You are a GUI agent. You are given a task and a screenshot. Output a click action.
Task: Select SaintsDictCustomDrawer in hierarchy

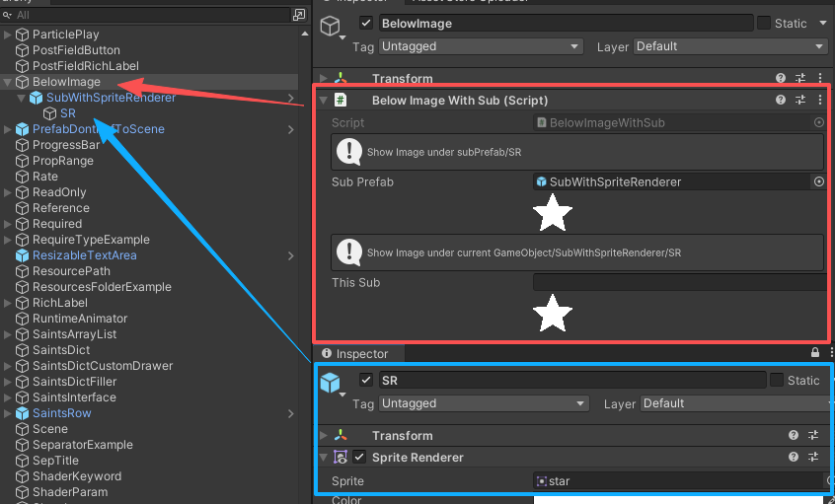point(103,366)
